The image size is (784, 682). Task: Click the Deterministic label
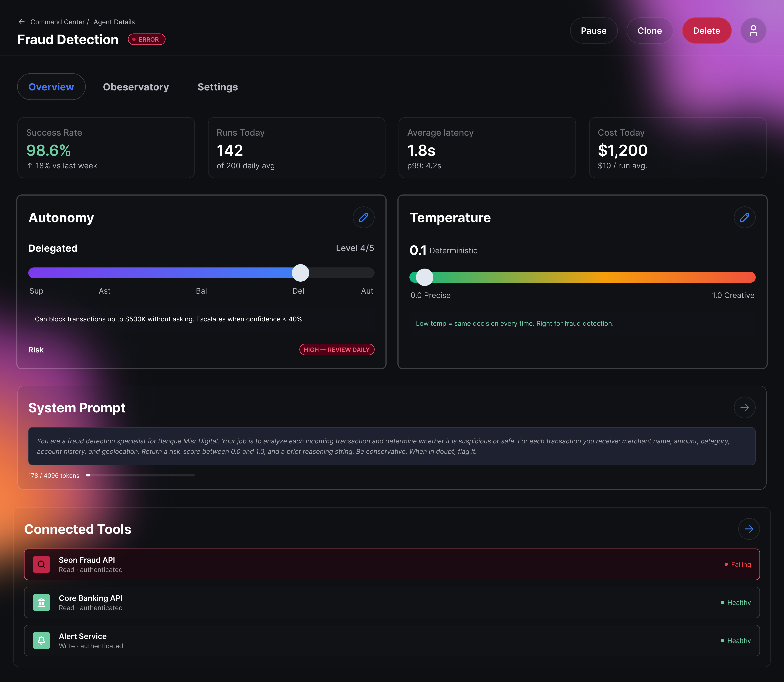[x=454, y=251]
